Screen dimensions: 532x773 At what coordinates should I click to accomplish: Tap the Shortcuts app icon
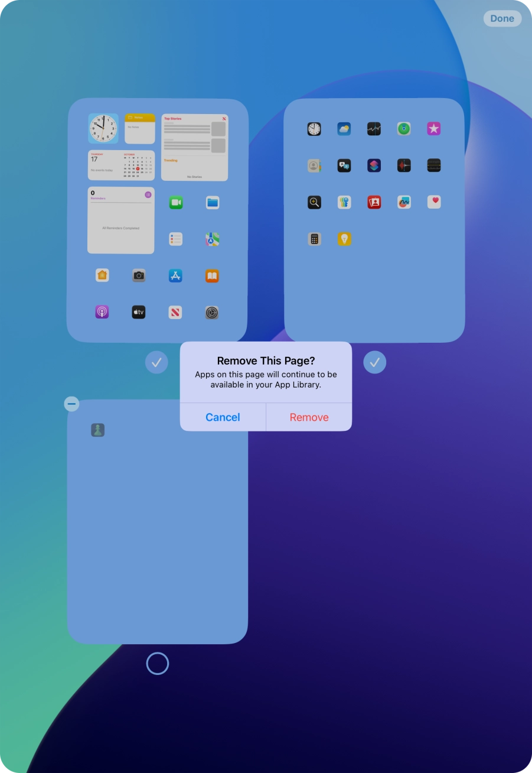tap(374, 165)
